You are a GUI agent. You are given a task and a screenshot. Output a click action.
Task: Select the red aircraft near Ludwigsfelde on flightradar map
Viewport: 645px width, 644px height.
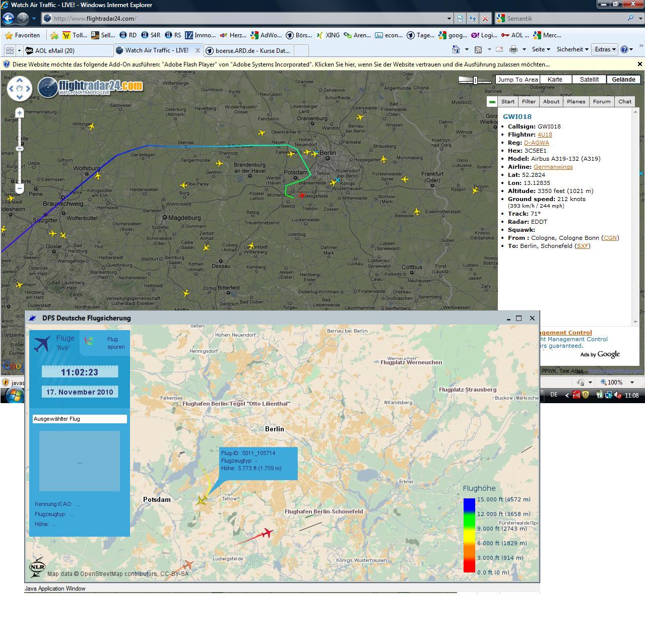302,196
